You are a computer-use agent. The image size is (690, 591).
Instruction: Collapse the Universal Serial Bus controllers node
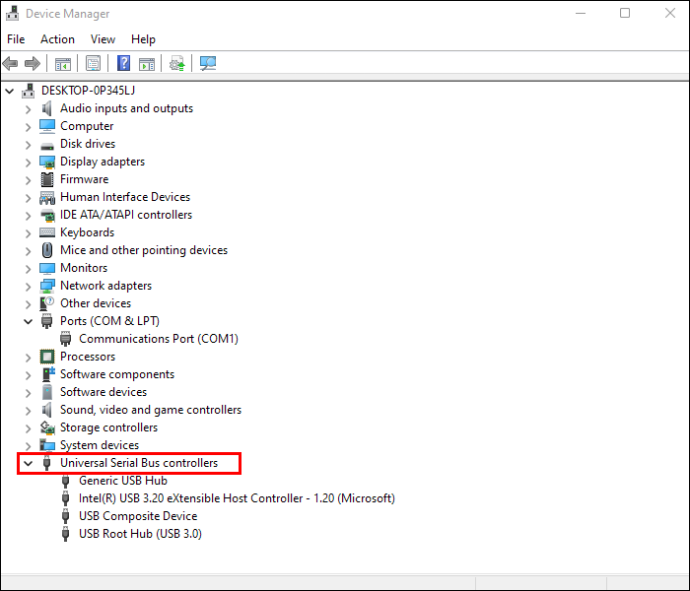[28, 463]
